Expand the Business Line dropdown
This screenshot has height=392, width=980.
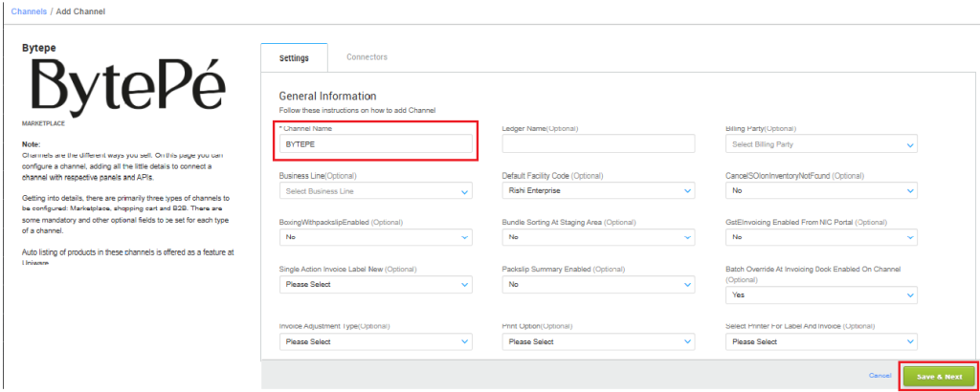375,191
